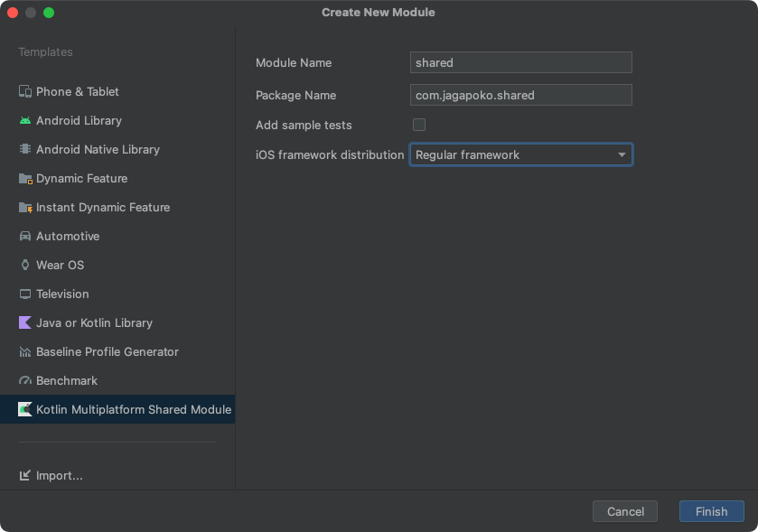Viewport: 758px width, 532px height.
Task: Close the Create New Module window
Action: (13, 13)
